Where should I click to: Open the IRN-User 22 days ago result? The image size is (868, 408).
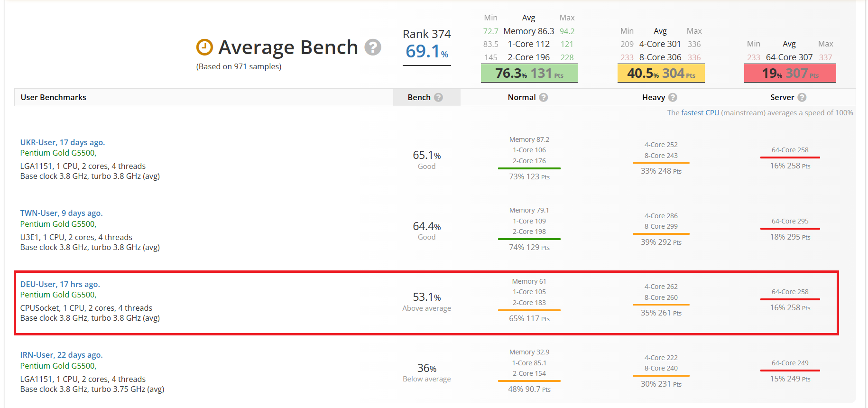61,355
